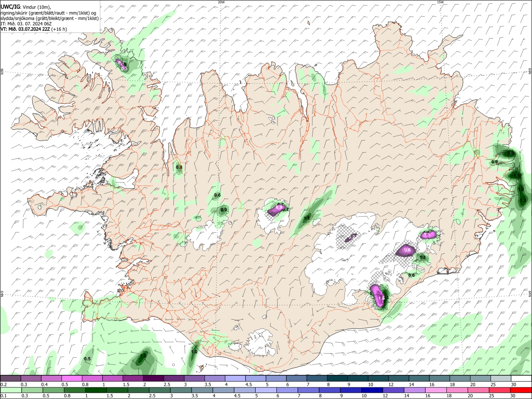Select the violet 12 mm rain legend swatch
The height and width of the screenshot is (399, 532).
point(393,390)
